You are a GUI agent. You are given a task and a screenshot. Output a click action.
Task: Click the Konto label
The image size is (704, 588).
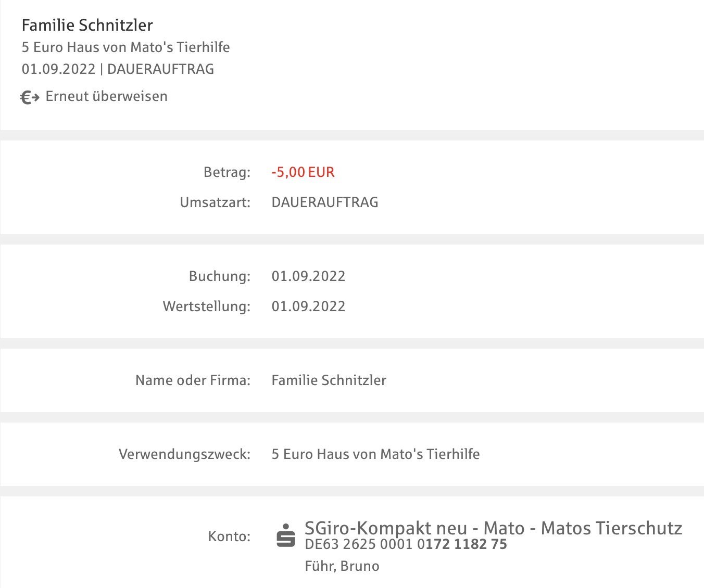point(229,536)
